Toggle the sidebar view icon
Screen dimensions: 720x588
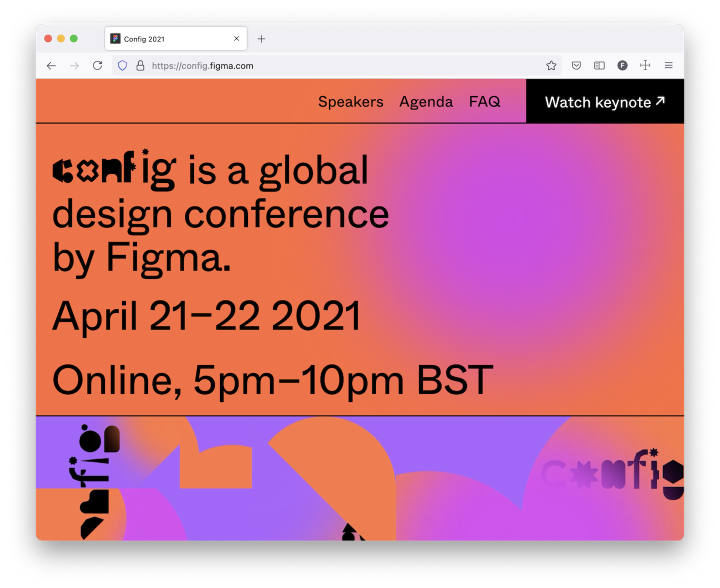pyautogui.click(x=599, y=65)
